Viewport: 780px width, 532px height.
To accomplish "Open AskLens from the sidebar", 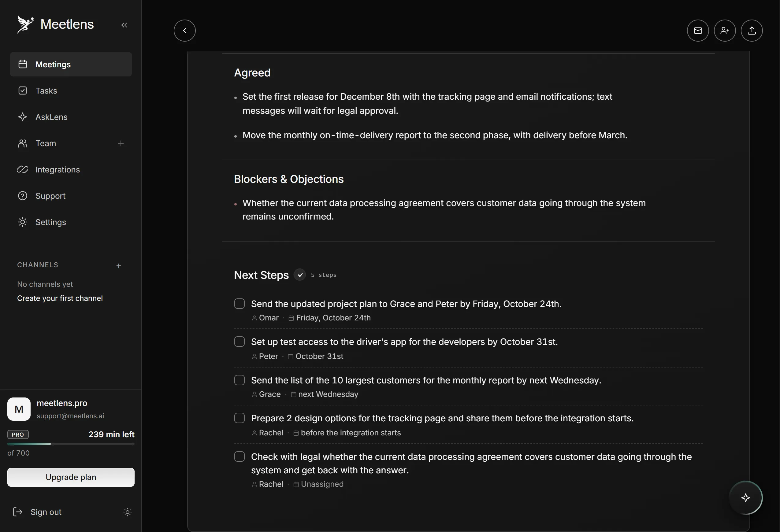I will pyautogui.click(x=71, y=117).
